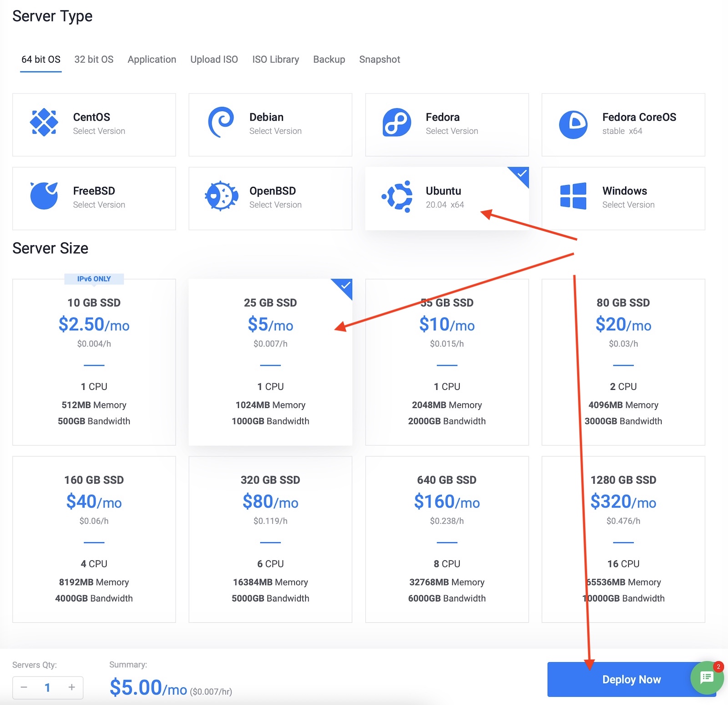The image size is (728, 705).
Task: Choose the 10 GB SSD IPv6-only plan
Action: [94, 362]
